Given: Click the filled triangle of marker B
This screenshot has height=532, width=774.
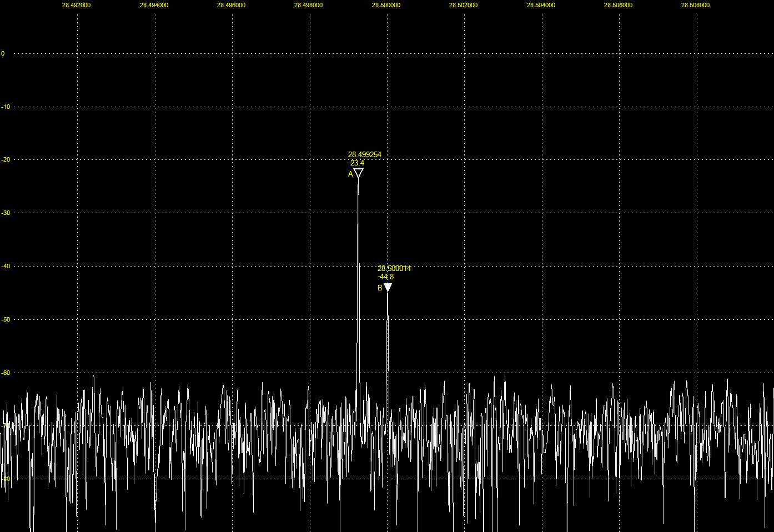Looking at the screenshot, I should coord(388,287).
